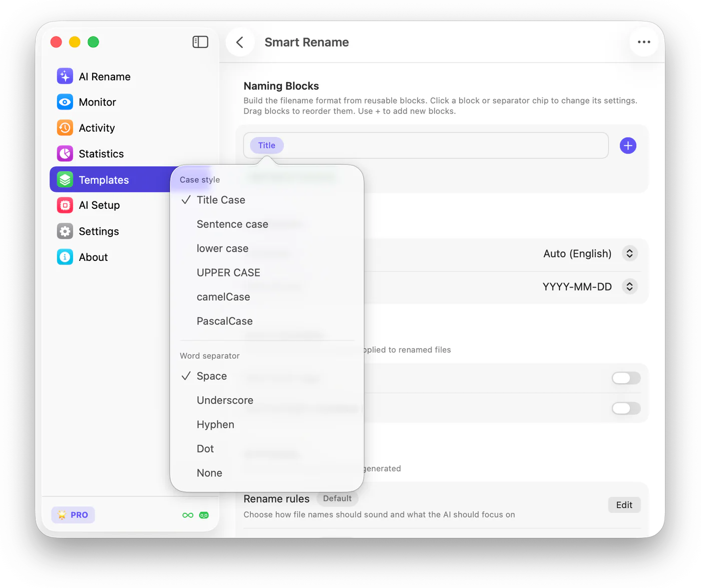
Task: Toggle the sidebar panel icon
Action: point(200,42)
